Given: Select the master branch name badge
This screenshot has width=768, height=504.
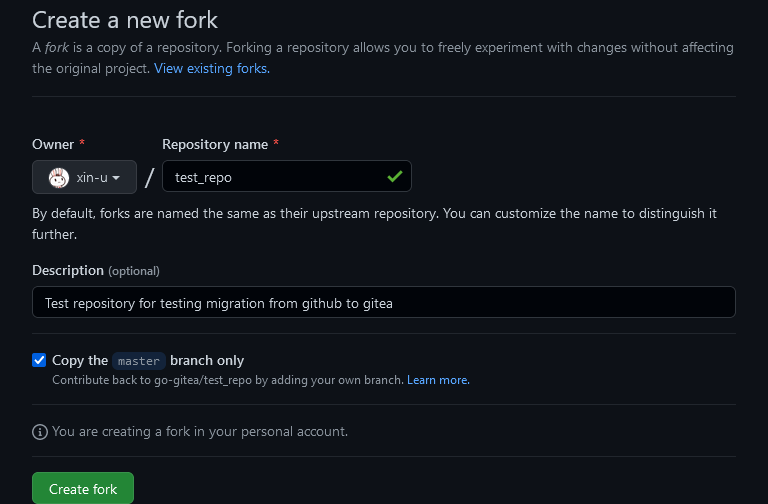Looking at the screenshot, I should click(x=139, y=361).
